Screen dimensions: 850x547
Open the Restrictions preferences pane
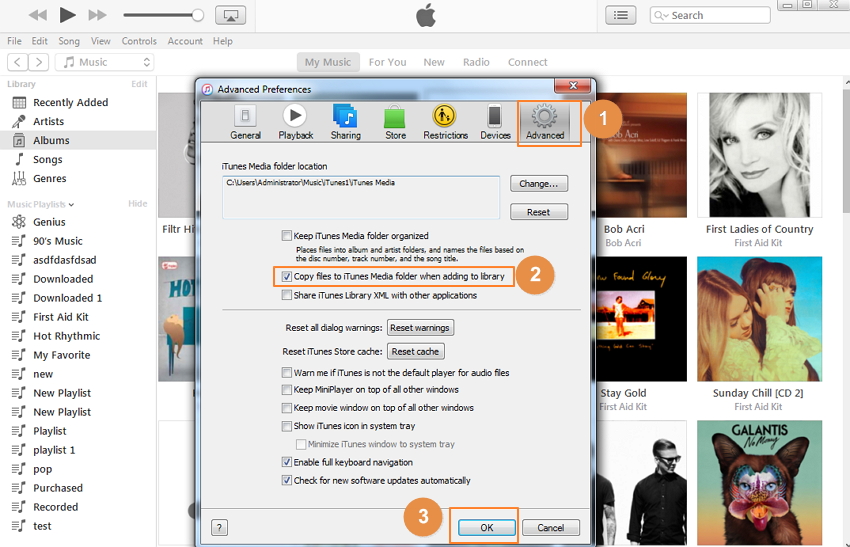pos(445,122)
